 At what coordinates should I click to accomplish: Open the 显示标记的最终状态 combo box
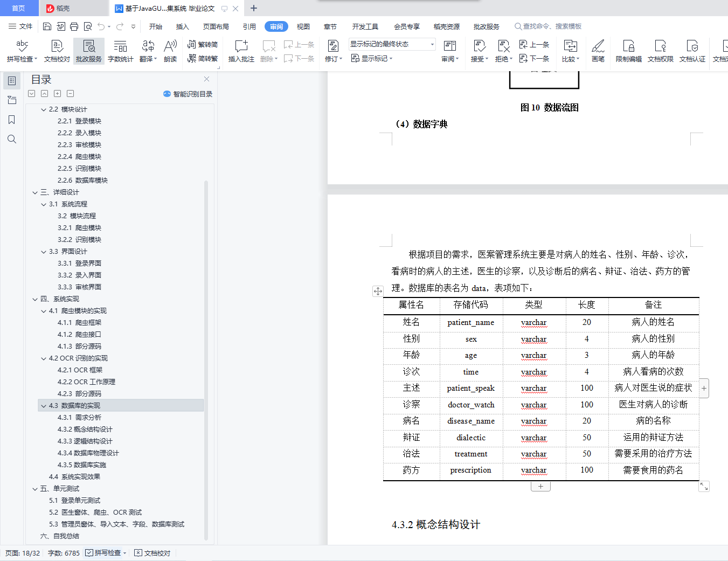coord(392,44)
